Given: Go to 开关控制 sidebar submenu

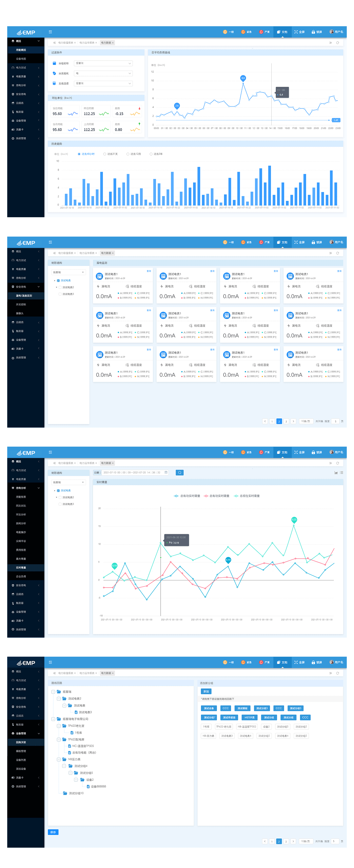Looking at the screenshot, I should pos(21,304).
